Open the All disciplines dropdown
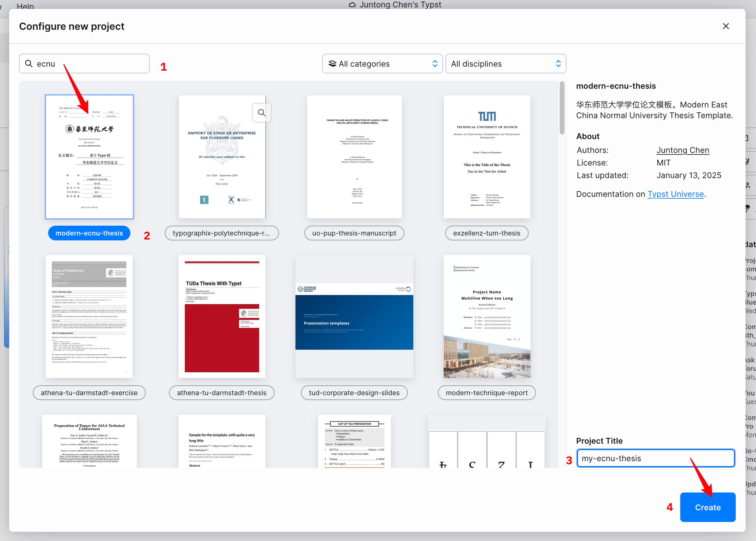The width and height of the screenshot is (756, 541). point(505,64)
